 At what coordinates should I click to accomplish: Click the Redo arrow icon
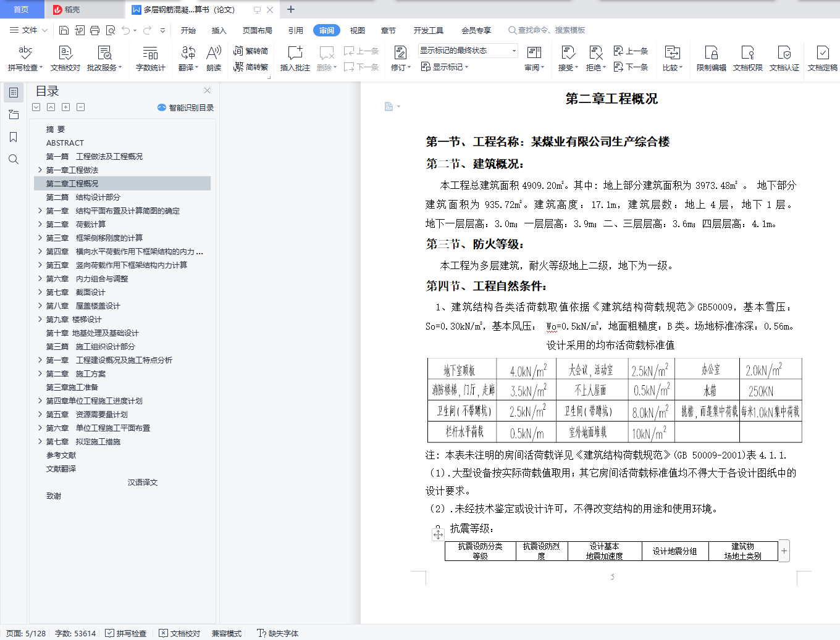coord(147,30)
